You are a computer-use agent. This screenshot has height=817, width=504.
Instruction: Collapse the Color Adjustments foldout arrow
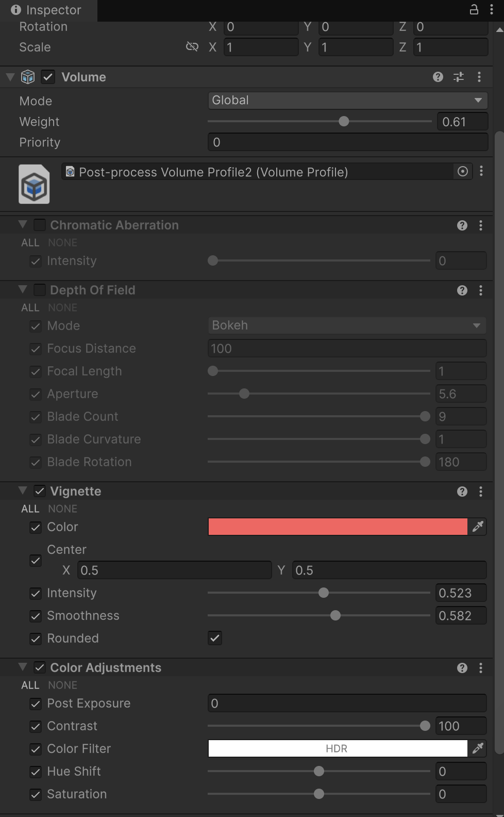pos(23,667)
